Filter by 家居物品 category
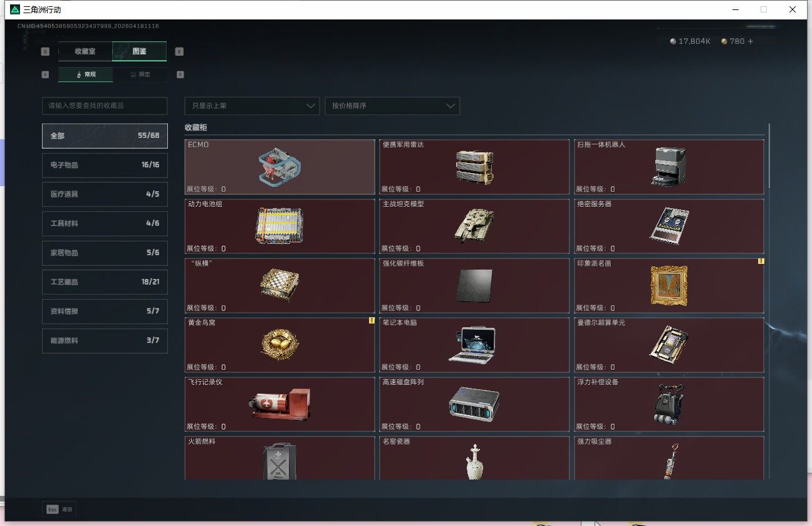The height and width of the screenshot is (526, 812). pyautogui.click(x=105, y=253)
